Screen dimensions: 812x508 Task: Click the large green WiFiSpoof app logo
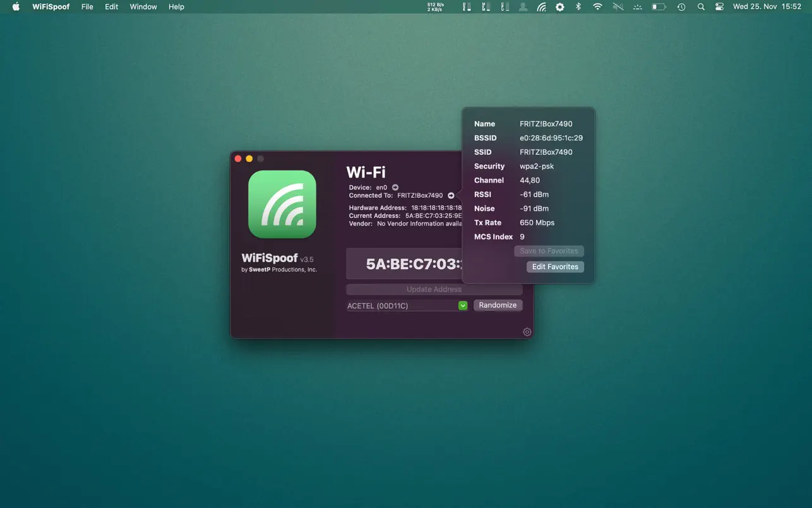click(282, 204)
